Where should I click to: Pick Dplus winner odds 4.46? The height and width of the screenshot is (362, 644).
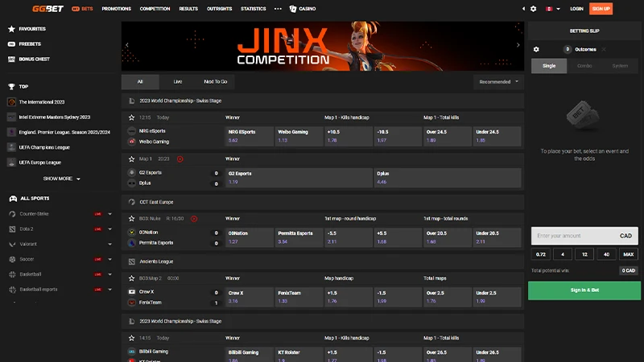point(448,178)
